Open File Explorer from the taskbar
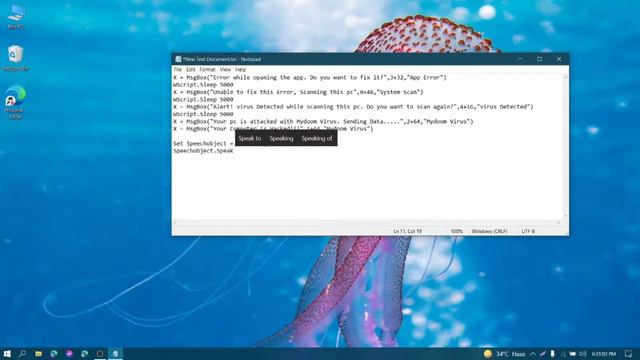The width and height of the screenshot is (640, 360). click(x=38, y=353)
